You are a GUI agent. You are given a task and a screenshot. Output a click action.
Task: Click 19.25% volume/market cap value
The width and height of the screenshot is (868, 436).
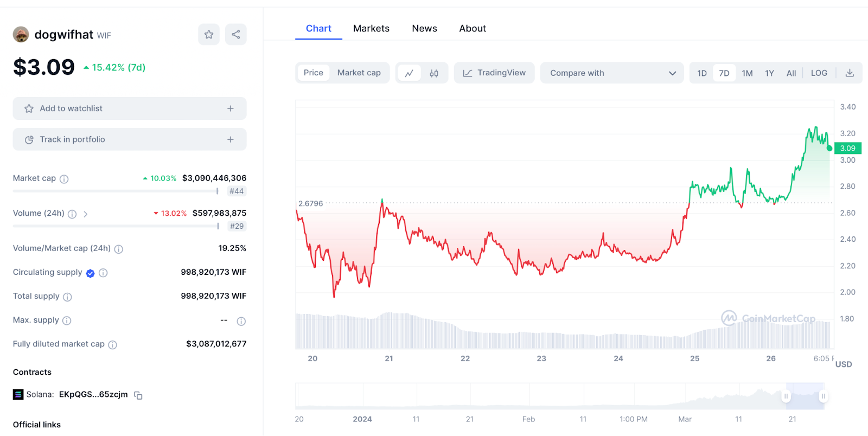[x=232, y=248]
